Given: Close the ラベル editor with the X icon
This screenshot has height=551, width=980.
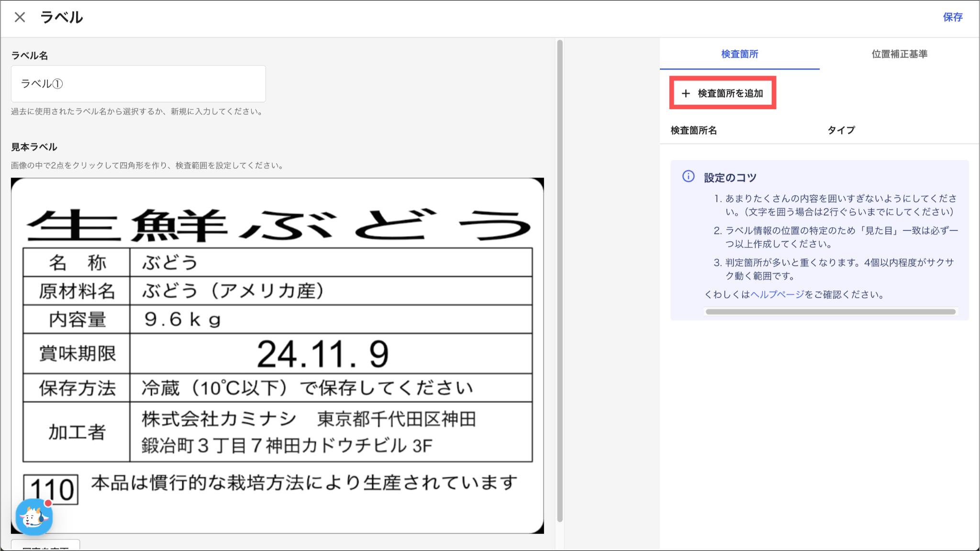Looking at the screenshot, I should click(20, 18).
